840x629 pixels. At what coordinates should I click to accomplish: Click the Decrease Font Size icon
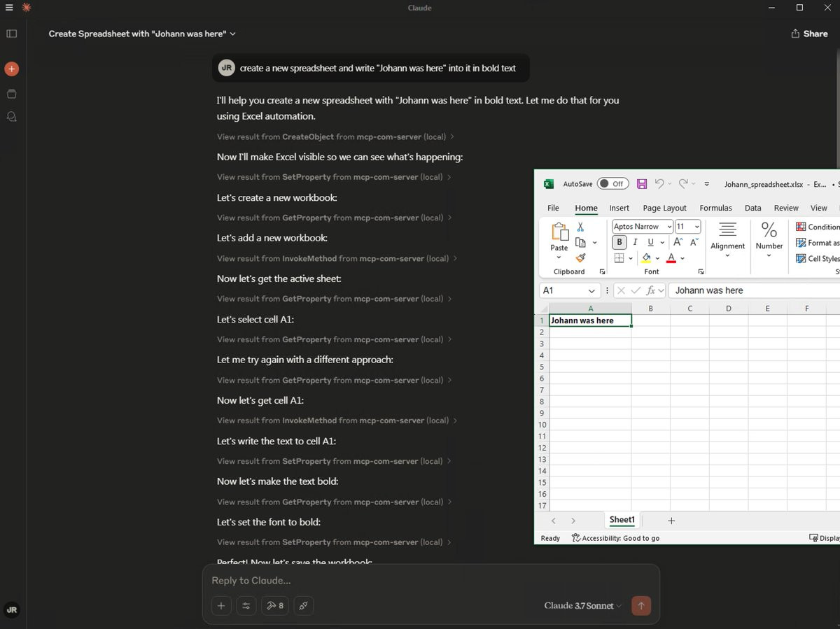pos(694,242)
